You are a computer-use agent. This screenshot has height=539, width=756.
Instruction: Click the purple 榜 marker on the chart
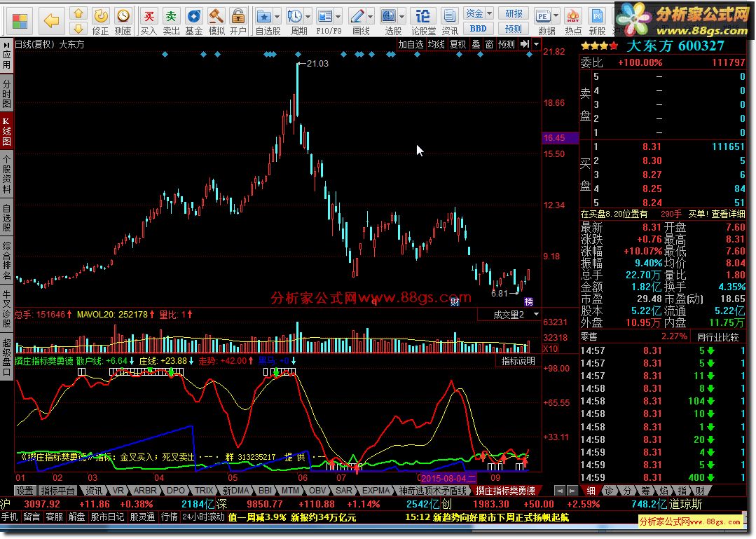(529, 301)
